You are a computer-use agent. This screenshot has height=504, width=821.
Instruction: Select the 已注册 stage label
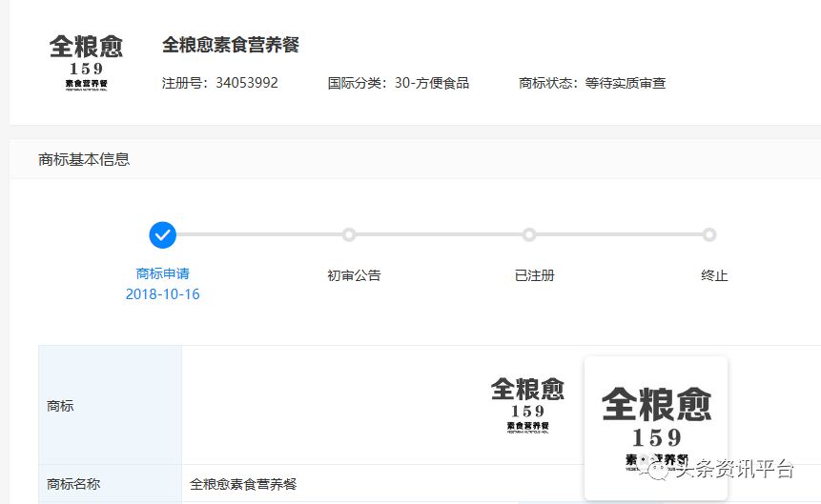coord(534,275)
